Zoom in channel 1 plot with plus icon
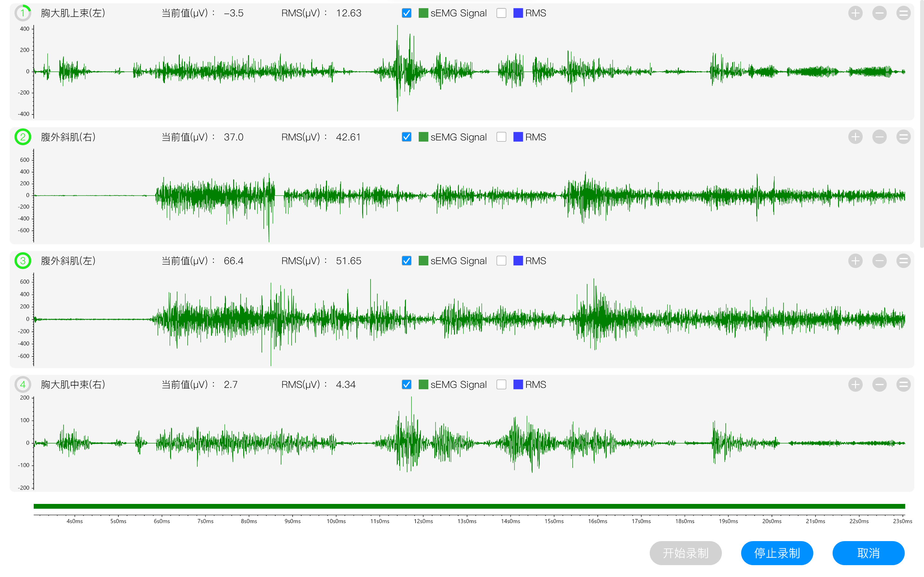This screenshot has width=924, height=577. (855, 13)
